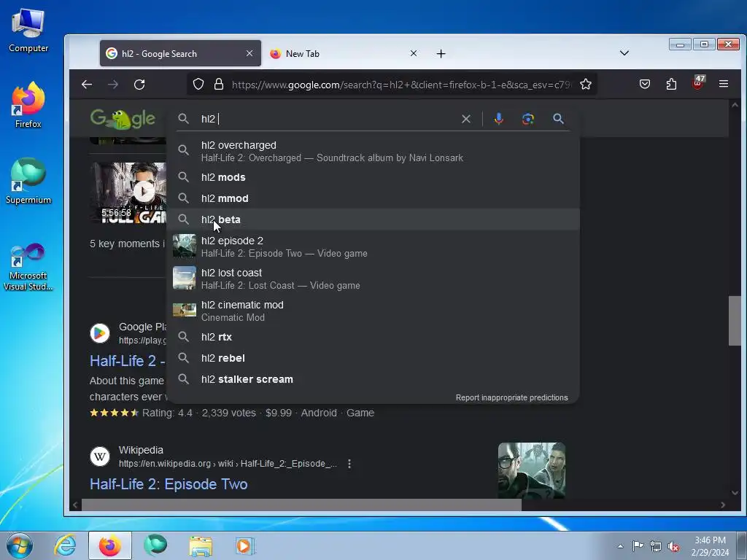Close the hl2 - Google Search tab
This screenshot has height=560, width=747.
point(249,53)
